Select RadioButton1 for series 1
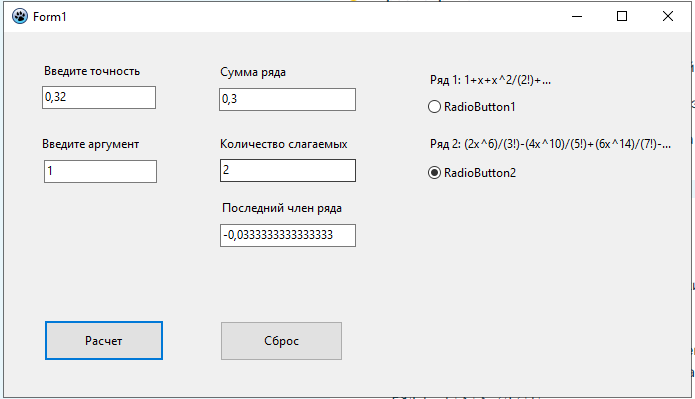Screen dimensions: 695x399 472,107
